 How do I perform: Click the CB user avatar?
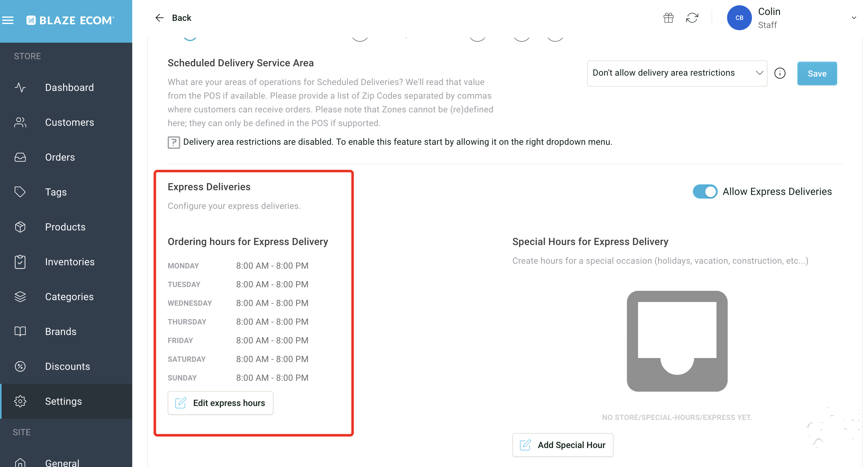pos(739,18)
